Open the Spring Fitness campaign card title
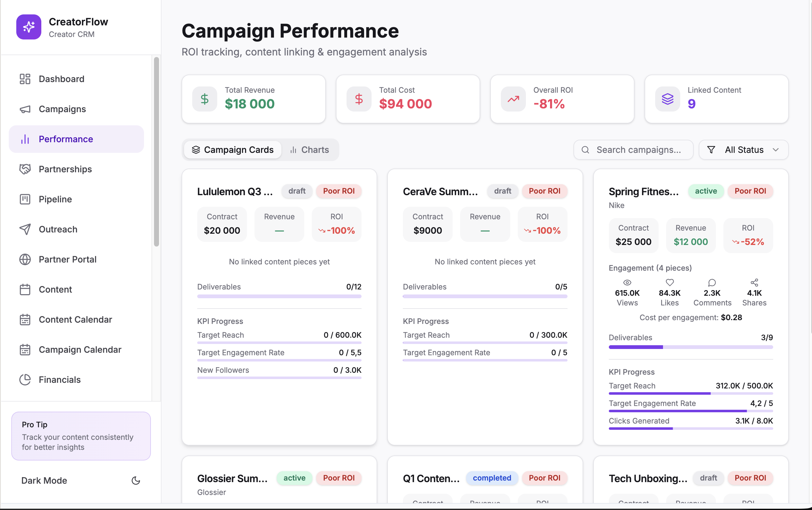The width and height of the screenshot is (812, 510). (x=644, y=192)
